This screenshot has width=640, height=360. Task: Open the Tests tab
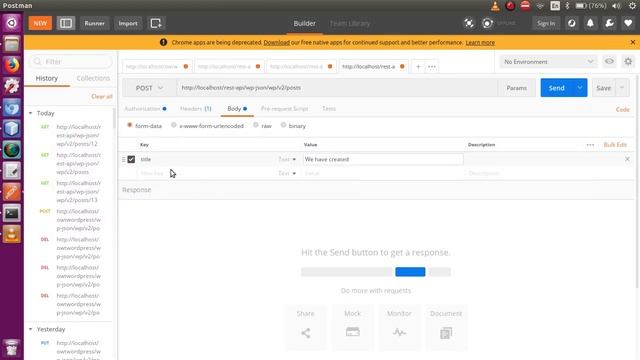(x=329, y=109)
